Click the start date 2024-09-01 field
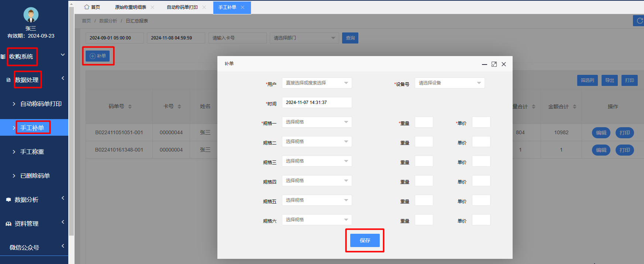 (x=115, y=38)
